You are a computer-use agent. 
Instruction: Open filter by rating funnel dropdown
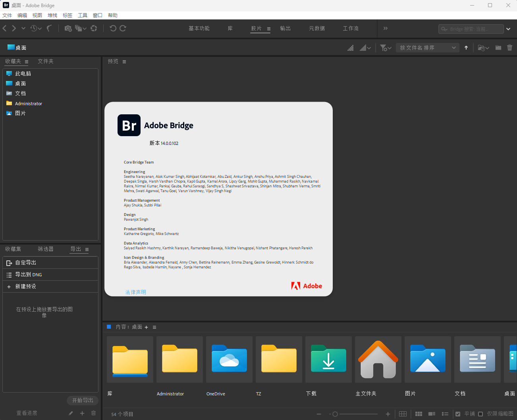pos(386,48)
